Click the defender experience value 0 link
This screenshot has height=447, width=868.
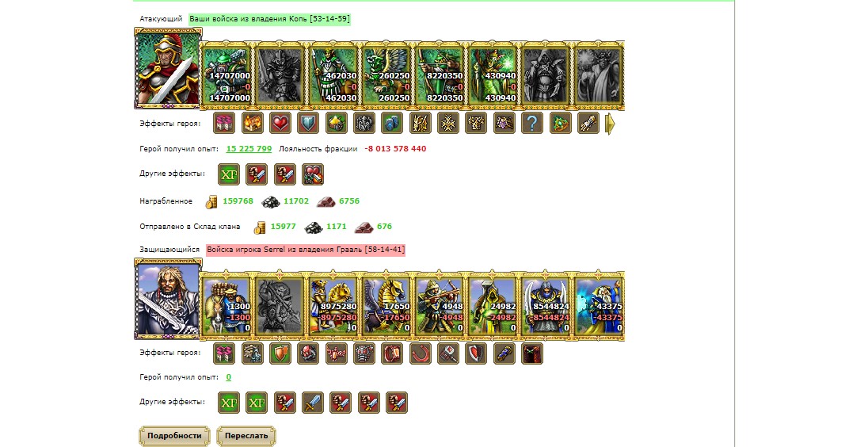point(229,377)
